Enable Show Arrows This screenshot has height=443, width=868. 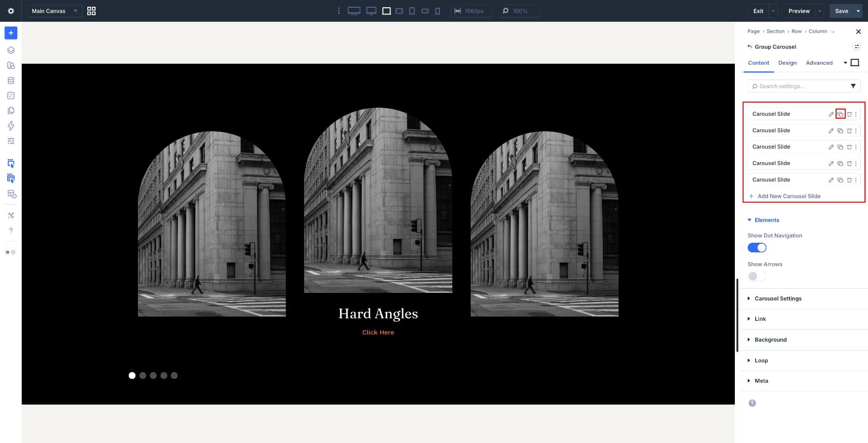coord(756,276)
